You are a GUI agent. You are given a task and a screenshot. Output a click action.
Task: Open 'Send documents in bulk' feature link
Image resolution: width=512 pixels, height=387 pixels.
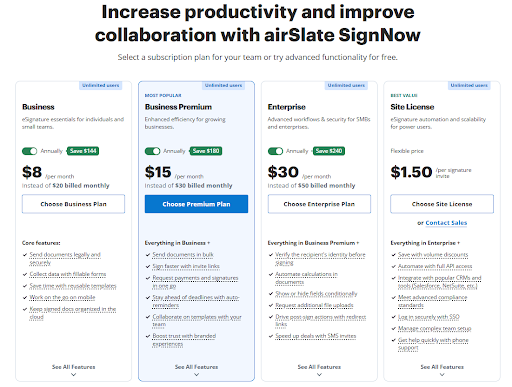(183, 255)
